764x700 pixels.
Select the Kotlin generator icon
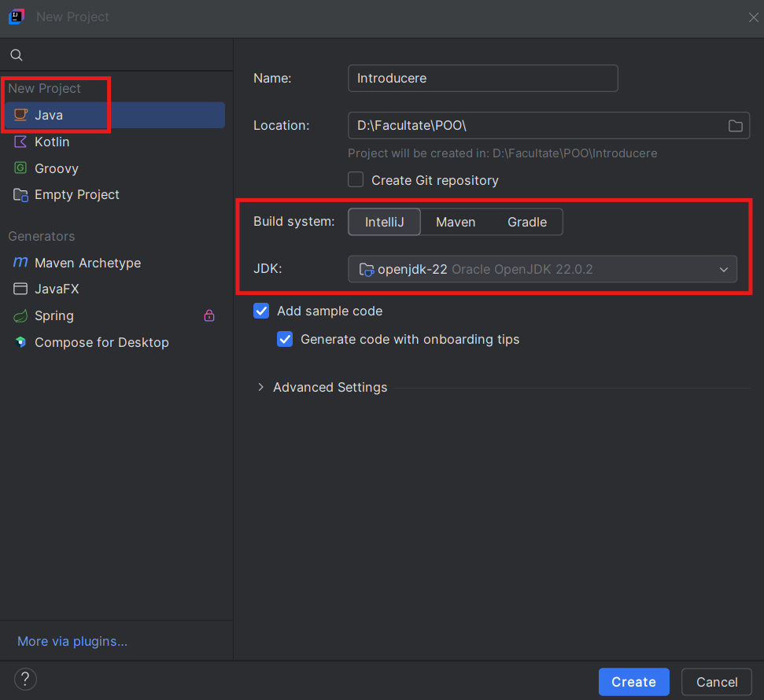point(21,142)
